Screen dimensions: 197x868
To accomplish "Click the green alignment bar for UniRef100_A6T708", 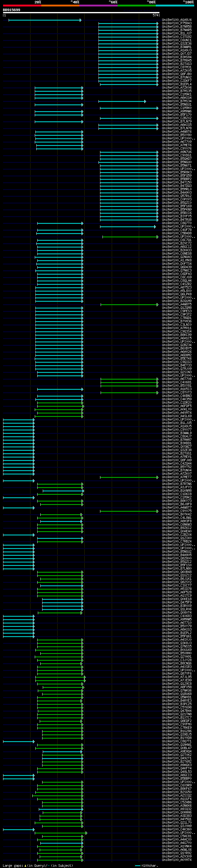I will tap(130, 379).
